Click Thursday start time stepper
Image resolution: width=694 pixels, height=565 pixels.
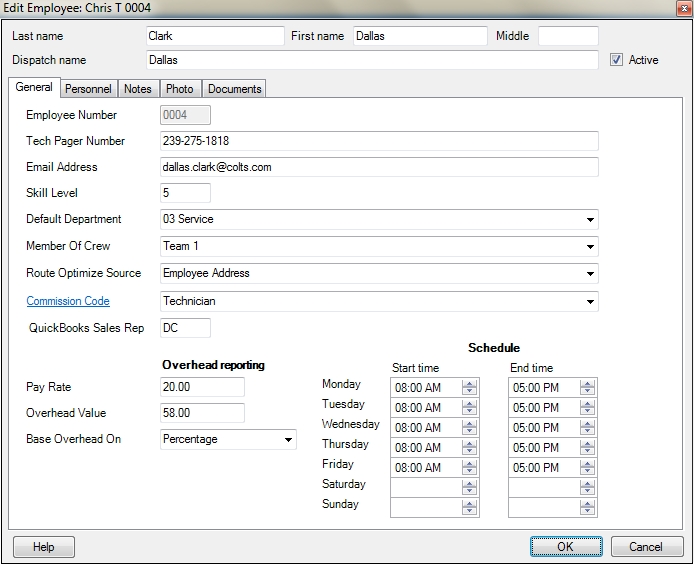point(470,447)
